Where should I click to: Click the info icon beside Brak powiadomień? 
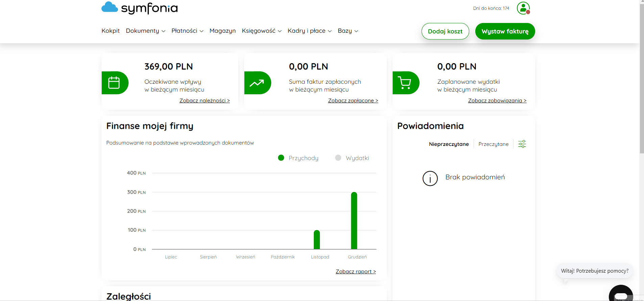coord(430,178)
